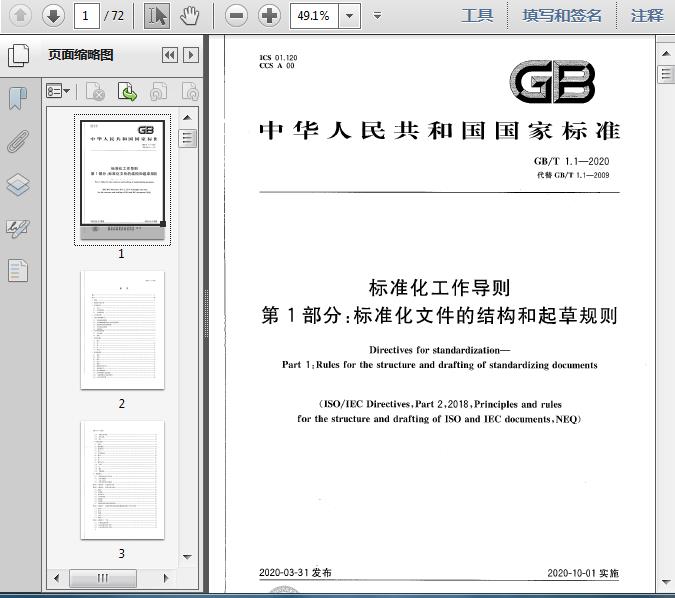Screen dimensions: 675x598
Task: Zoom in using the plus button
Action: pyautogui.click(x=269, y=15)
